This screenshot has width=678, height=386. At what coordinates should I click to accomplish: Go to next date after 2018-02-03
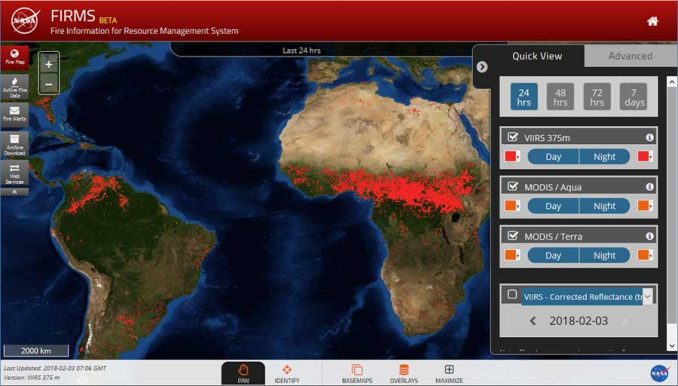pyautogui.click(x=624, y=321)
